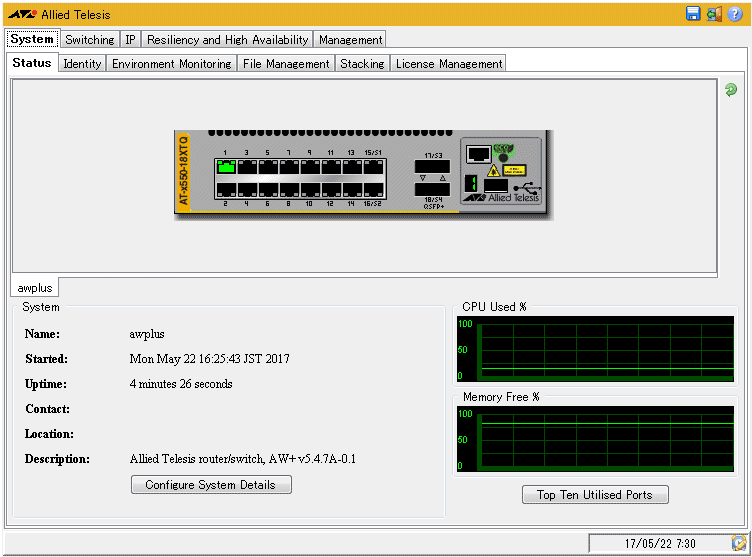This screenshot has height=557, width=752.
Task: Click the green Refresh icon
Action: (x=731, y=90)
